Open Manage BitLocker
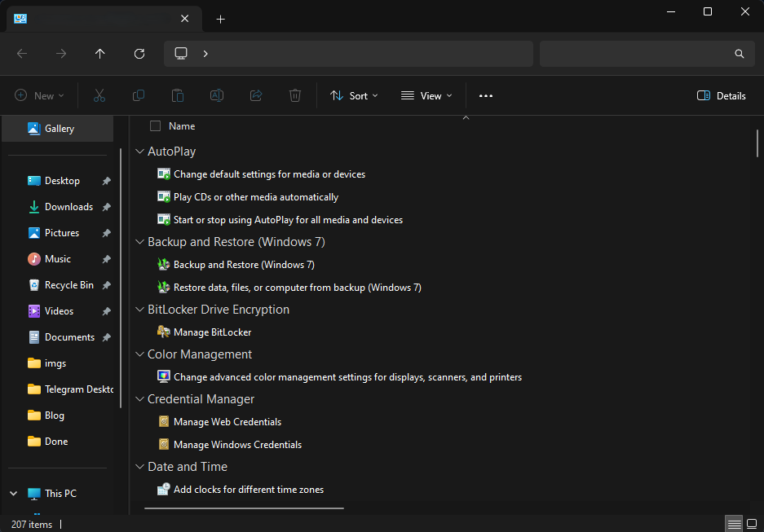 [204, 332]
